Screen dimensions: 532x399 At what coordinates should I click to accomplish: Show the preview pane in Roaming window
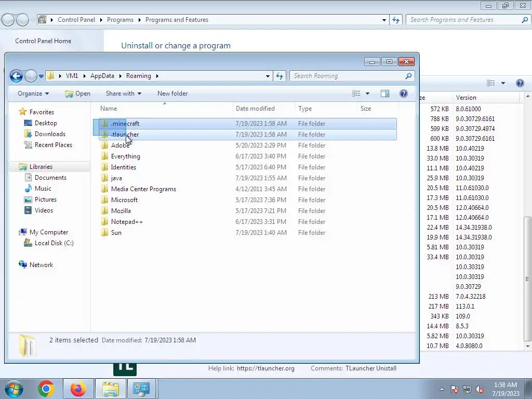click(385, 94)
